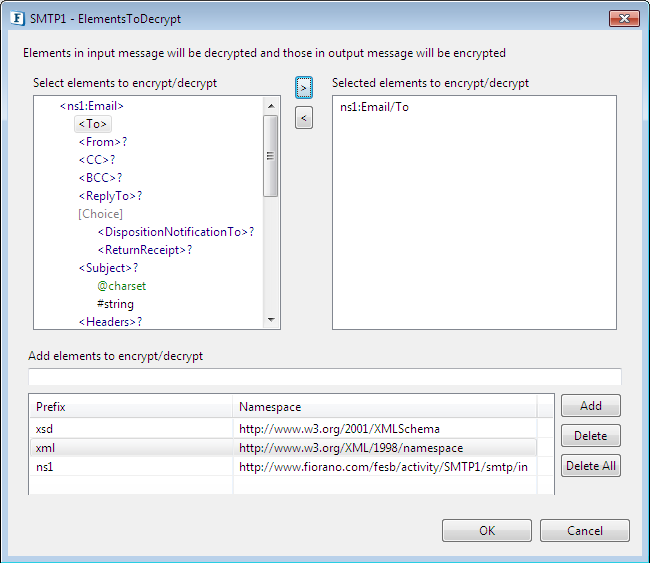Select the ReplyTo element
Screen dimensions: 650x563
coord(110,196)
